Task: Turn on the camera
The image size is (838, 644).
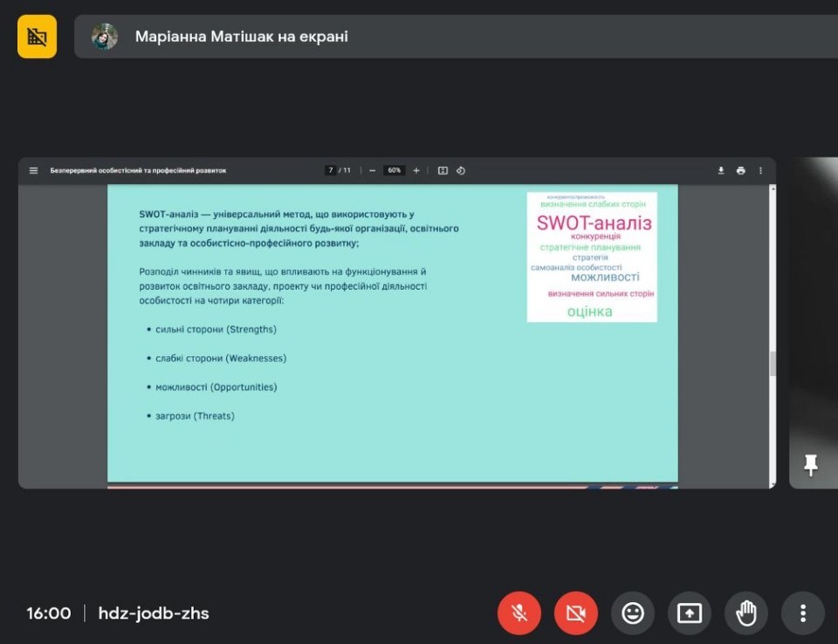Action: click(576, 613)
